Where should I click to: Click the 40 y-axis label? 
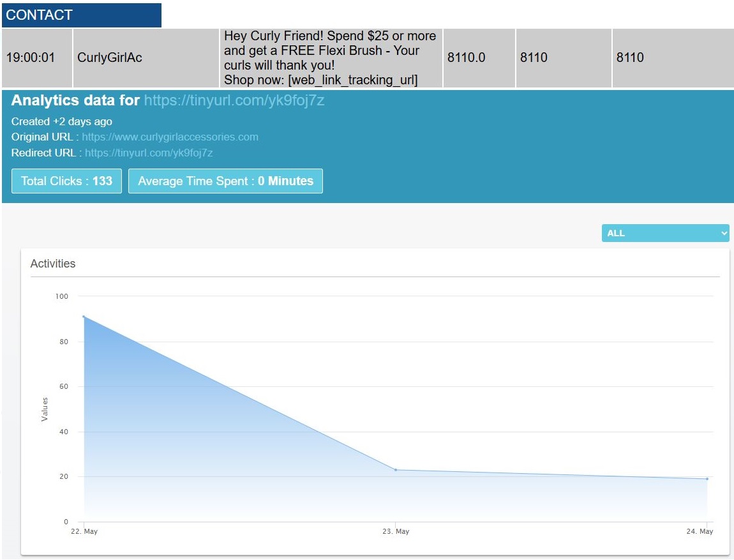click(64, 432)
